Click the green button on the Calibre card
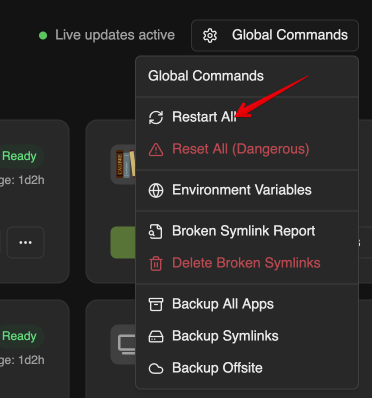 (123, 242)
